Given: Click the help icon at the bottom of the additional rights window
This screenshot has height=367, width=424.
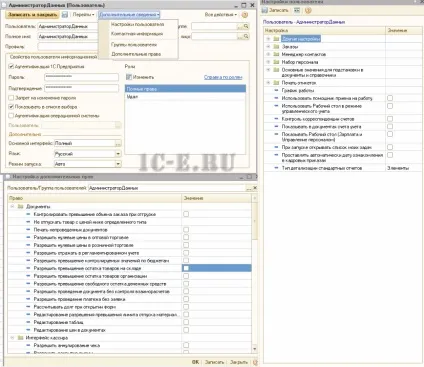Looking at the screenshot, I should tap(255, 362).
